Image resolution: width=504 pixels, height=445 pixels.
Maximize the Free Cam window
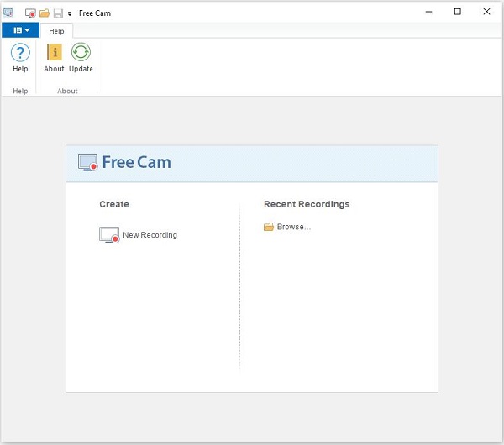(x=458, y=12)
